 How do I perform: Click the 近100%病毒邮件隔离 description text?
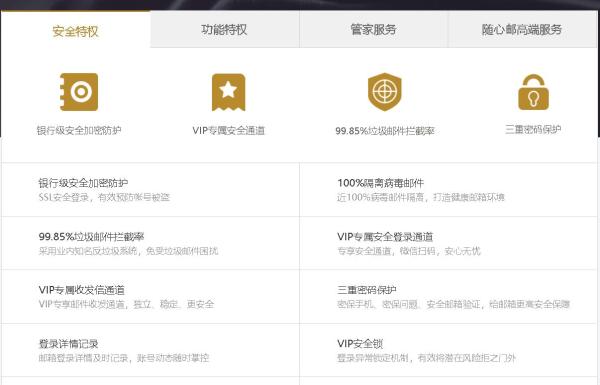point(421,197)
